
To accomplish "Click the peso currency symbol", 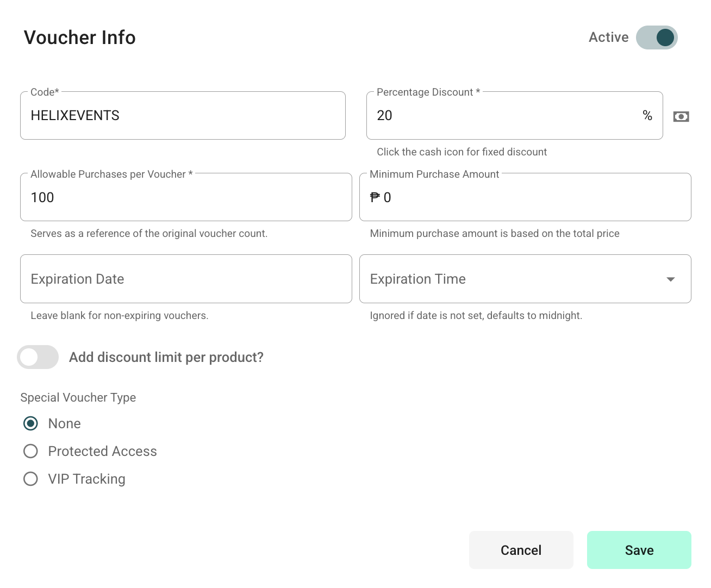I will (376, 197).
